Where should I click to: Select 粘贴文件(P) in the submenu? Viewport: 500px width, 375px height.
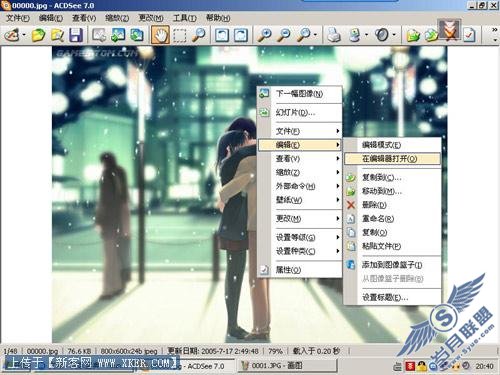392,246
